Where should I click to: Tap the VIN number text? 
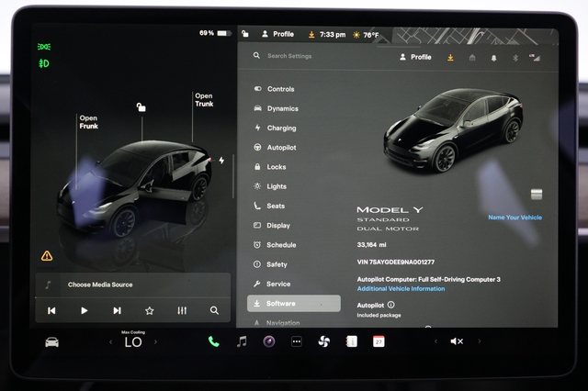(396, 263)
